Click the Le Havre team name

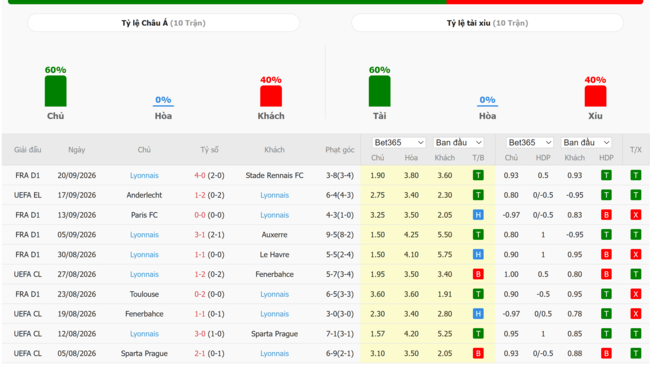pyautogui.click(x=274, y=255)
